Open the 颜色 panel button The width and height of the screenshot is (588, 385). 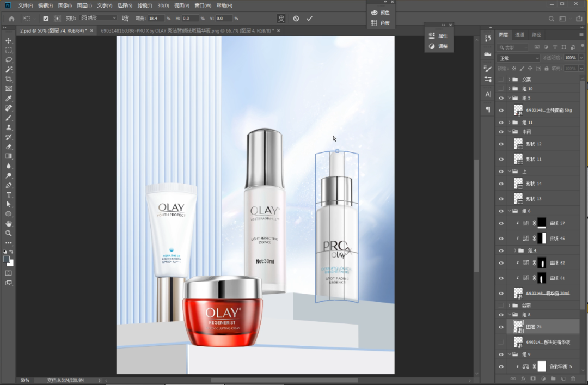click(x=381, y=13)
